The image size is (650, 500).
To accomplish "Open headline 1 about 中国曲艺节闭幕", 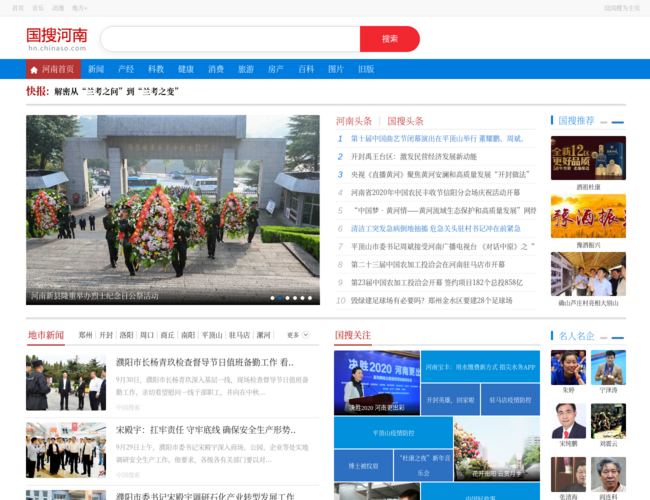I will 437,139.
